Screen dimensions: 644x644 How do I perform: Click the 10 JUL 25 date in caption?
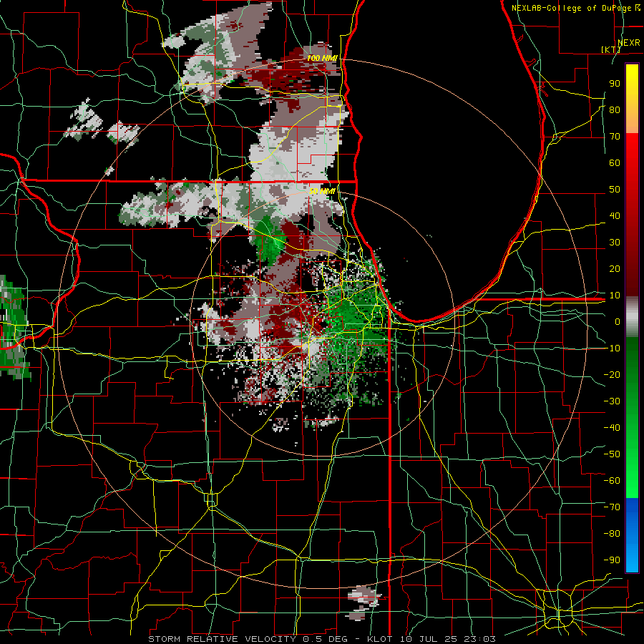pyautogui.click(x=429, y=639)
